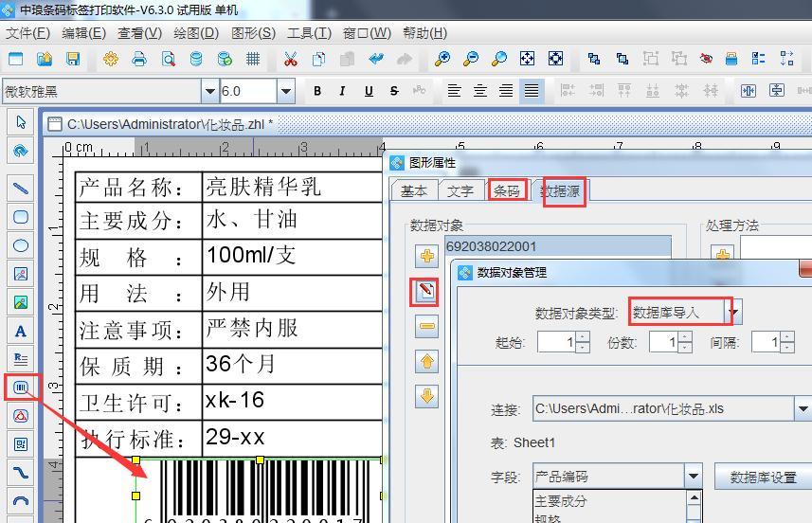812x523 pixels.
Task: Select the rounded rectangle drawing tool
Action: (x=21, y=217)
